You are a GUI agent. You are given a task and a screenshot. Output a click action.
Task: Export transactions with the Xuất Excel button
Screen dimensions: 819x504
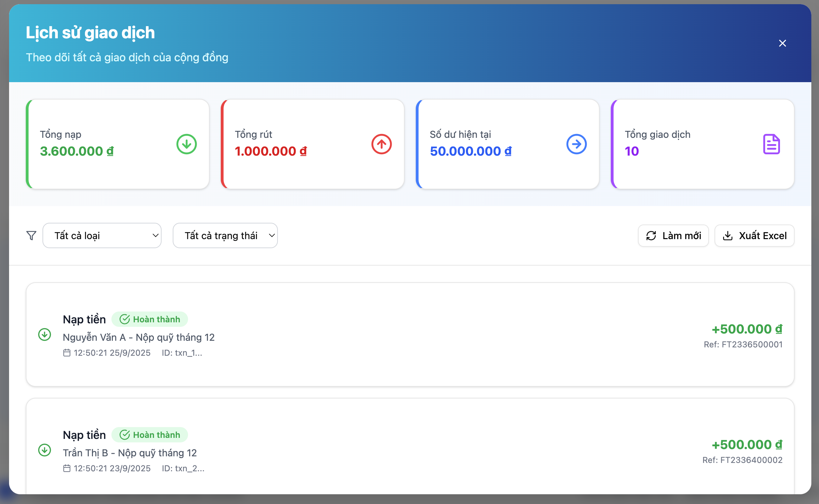(x=755, y=236)
